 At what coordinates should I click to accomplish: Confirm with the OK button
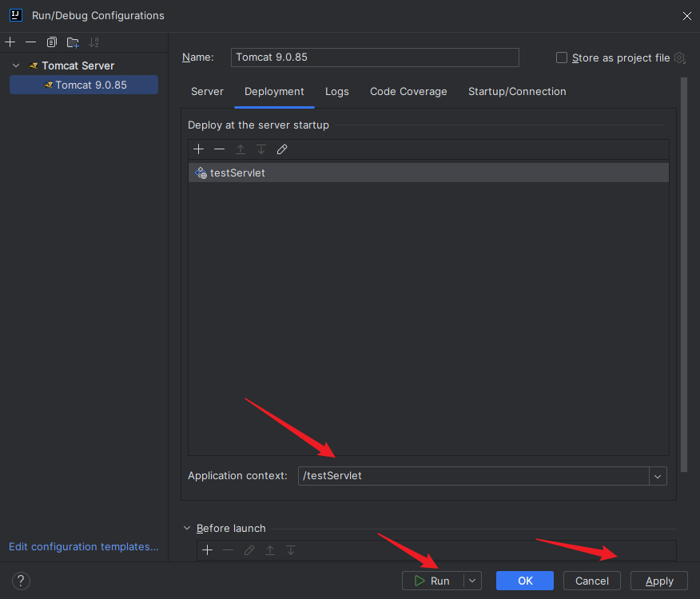pos(525,581)
